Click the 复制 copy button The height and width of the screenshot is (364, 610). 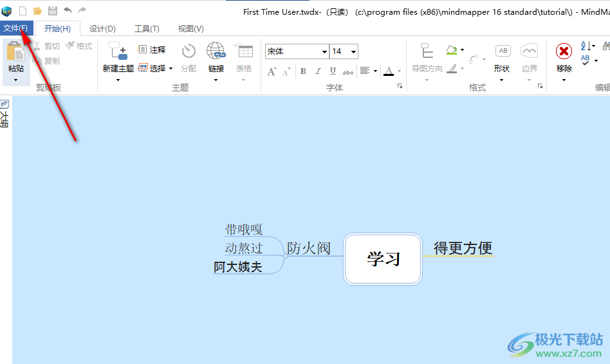point(47,60)
